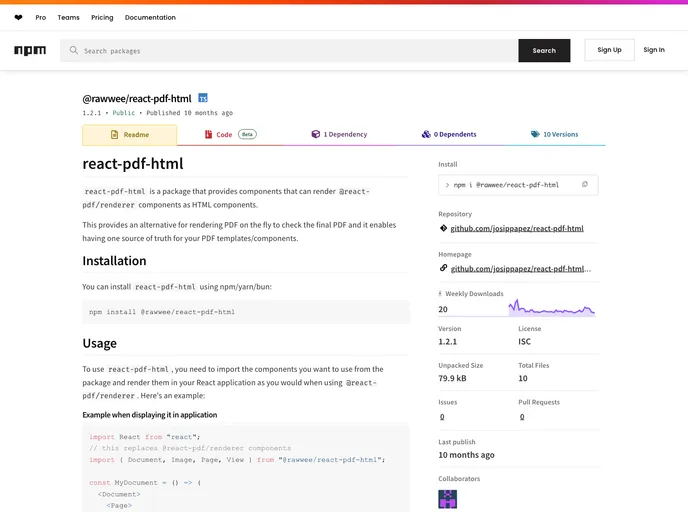The image size is (688, 512).
Task: Open the 10 Versions tab
Action: coord(555,134)
